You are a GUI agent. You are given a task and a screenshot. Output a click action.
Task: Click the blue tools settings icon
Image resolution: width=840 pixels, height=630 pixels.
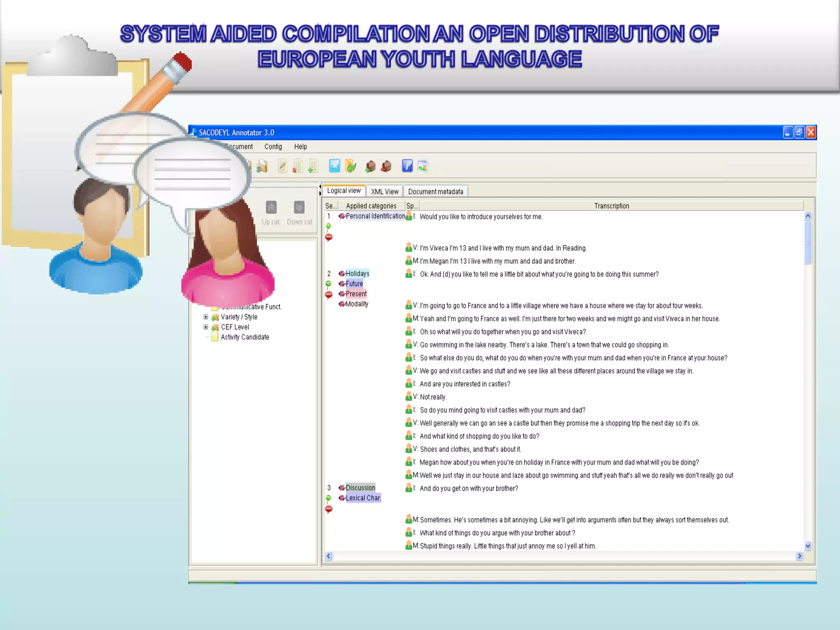point(334,166)
